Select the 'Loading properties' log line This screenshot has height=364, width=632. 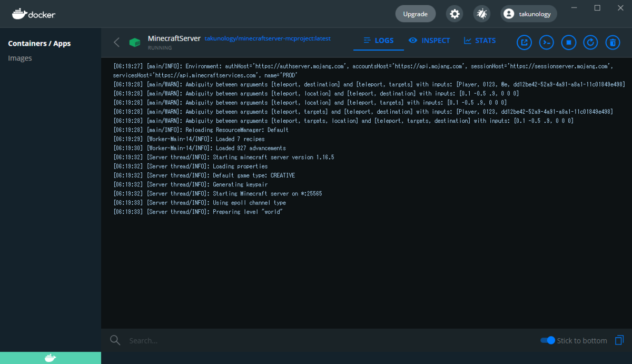[x=191, y=166]
